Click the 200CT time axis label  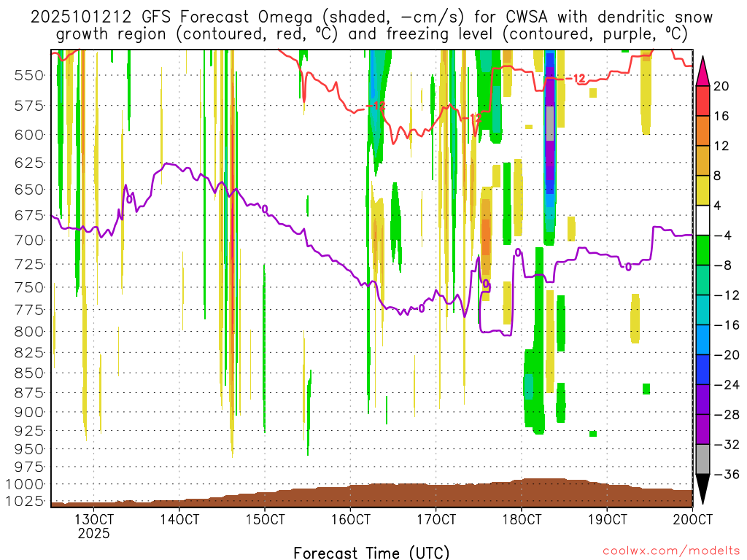tap(693, 519)
